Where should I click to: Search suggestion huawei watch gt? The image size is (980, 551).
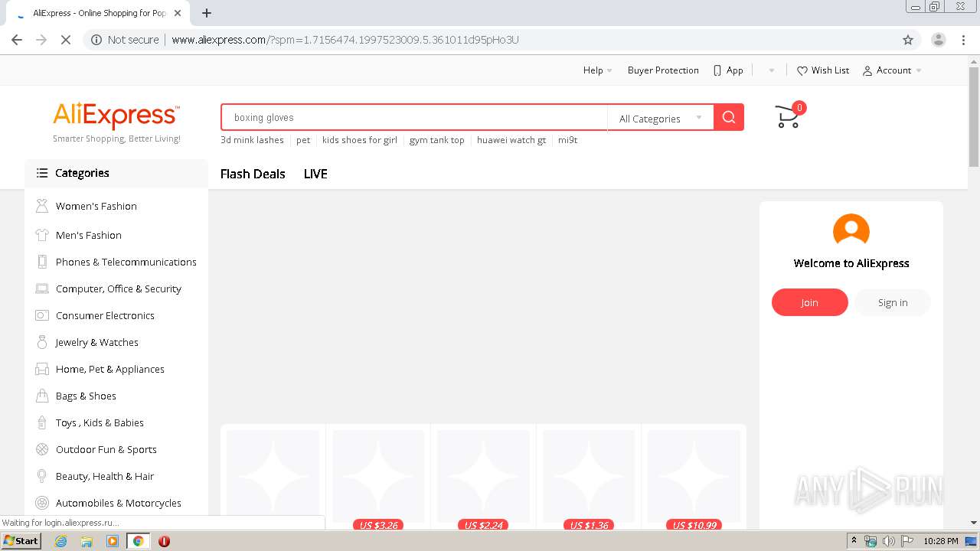pos(511,140)
